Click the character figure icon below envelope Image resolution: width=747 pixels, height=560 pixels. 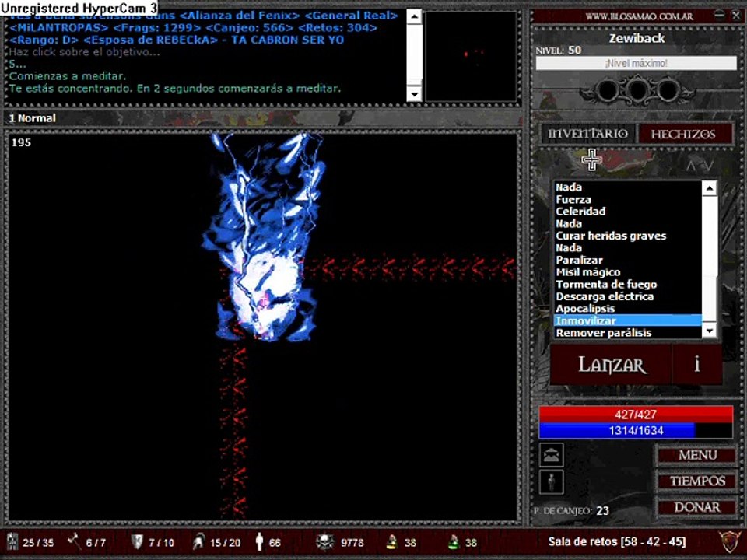[552, 482]
